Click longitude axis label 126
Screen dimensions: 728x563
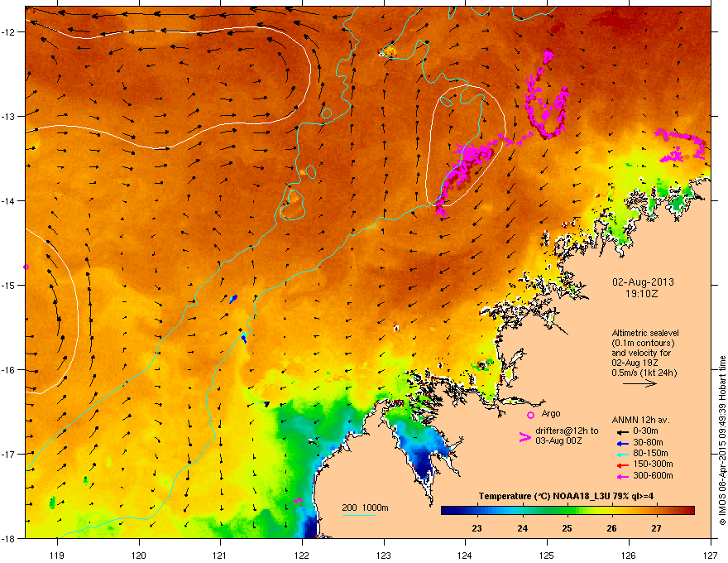click(629, 555)
